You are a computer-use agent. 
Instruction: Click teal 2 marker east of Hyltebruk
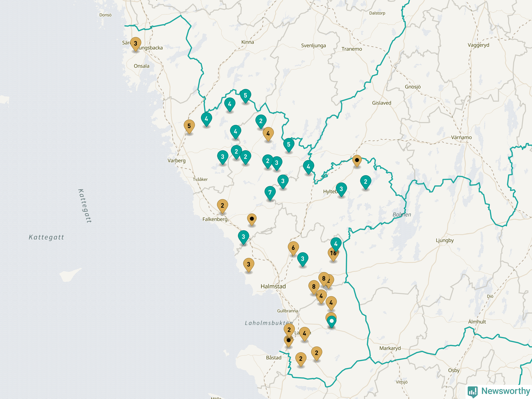point(365,182)
